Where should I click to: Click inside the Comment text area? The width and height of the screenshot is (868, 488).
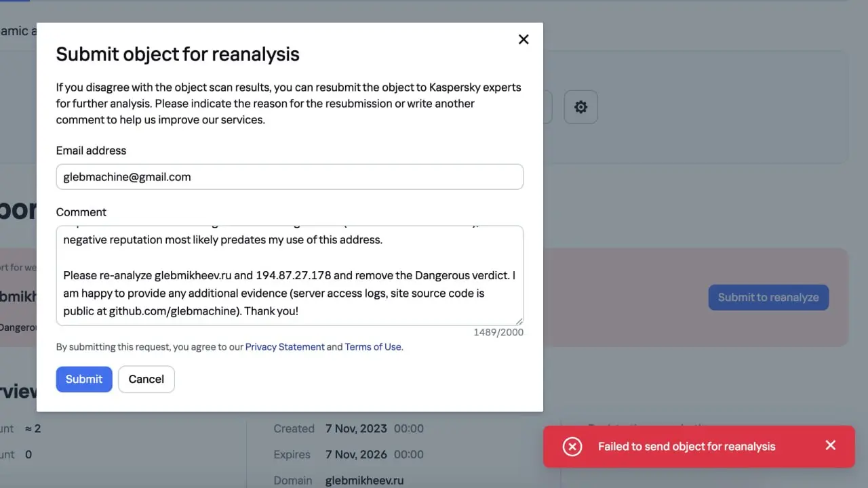290,276
